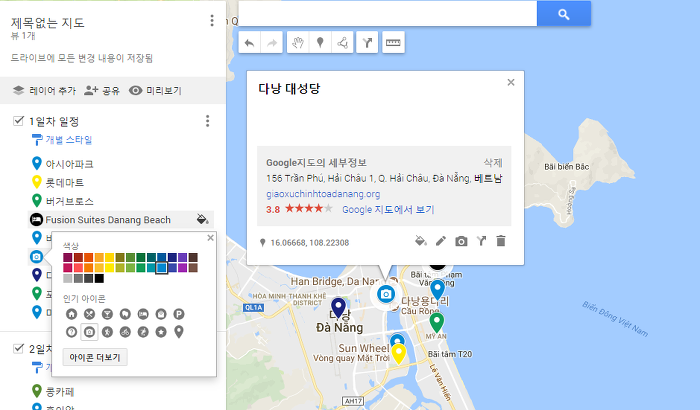Click the redo arrow in map toolbar
The height and width of the screenshot is (410, 700).
coord(271,43)
